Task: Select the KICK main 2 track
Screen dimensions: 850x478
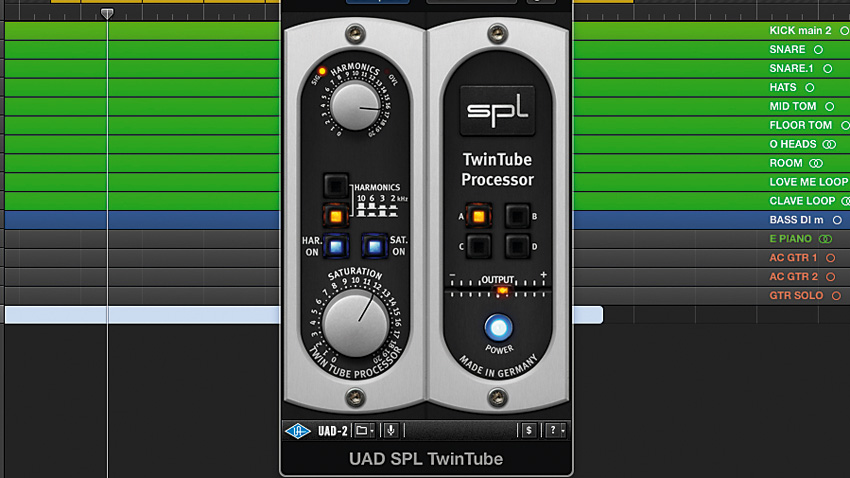Action: point(800,30)
